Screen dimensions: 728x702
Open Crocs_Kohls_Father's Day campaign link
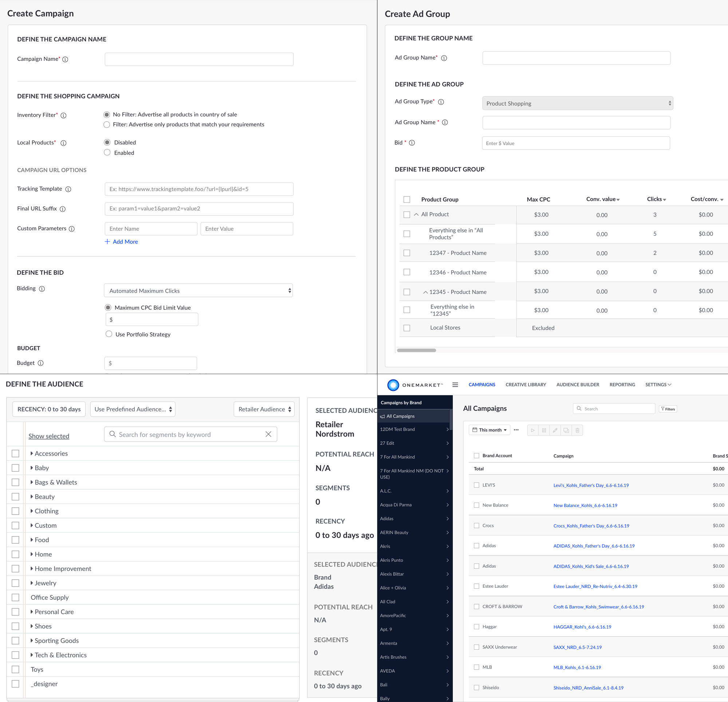(591, 526)
